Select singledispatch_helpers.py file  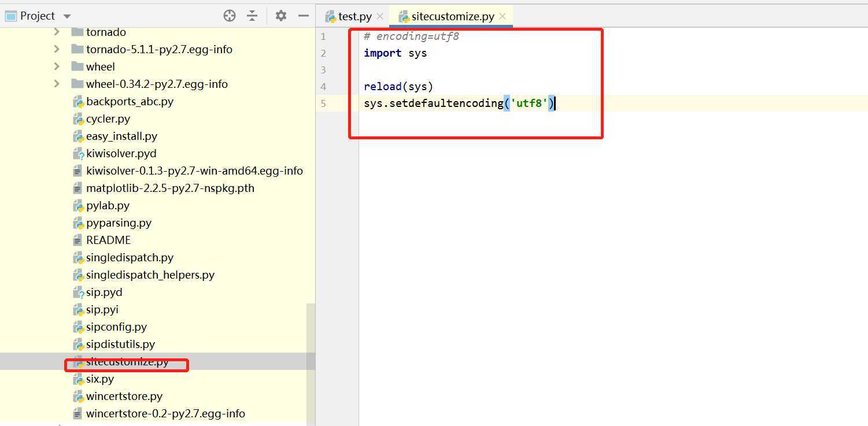click(150, 275)
